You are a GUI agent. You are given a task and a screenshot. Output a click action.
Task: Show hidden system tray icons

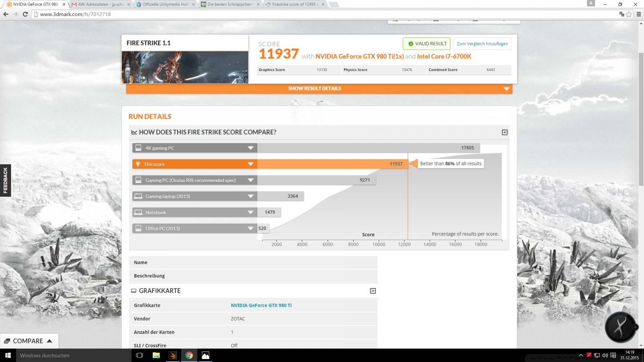coord(581,356)
